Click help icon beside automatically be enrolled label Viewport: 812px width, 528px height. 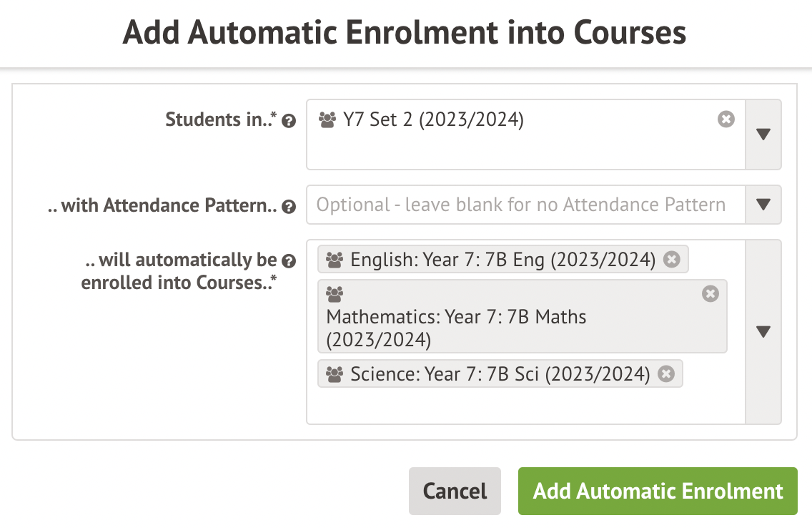pos(289,260)
